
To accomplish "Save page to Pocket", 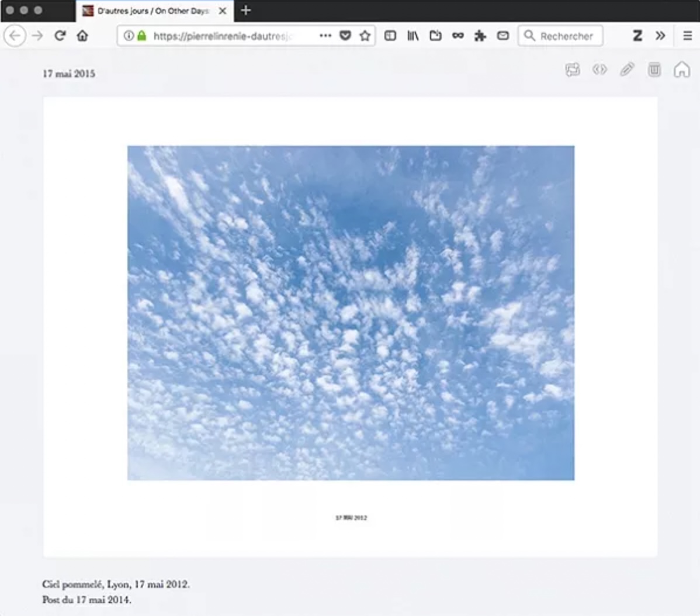I will [x=345, y=36].
